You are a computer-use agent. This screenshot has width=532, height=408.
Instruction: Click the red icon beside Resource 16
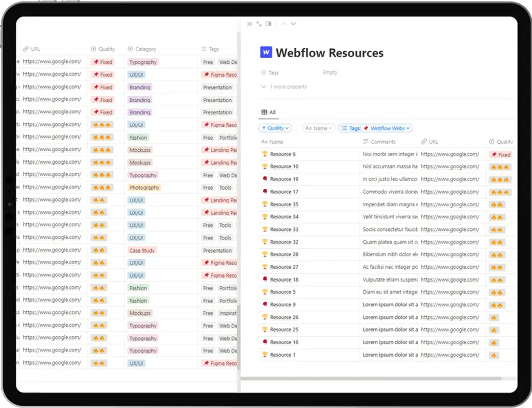[x=265, y=342]
